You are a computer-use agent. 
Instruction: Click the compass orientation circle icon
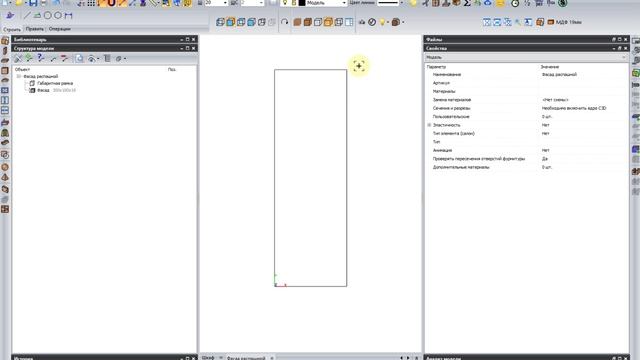[x=372, y=22]
